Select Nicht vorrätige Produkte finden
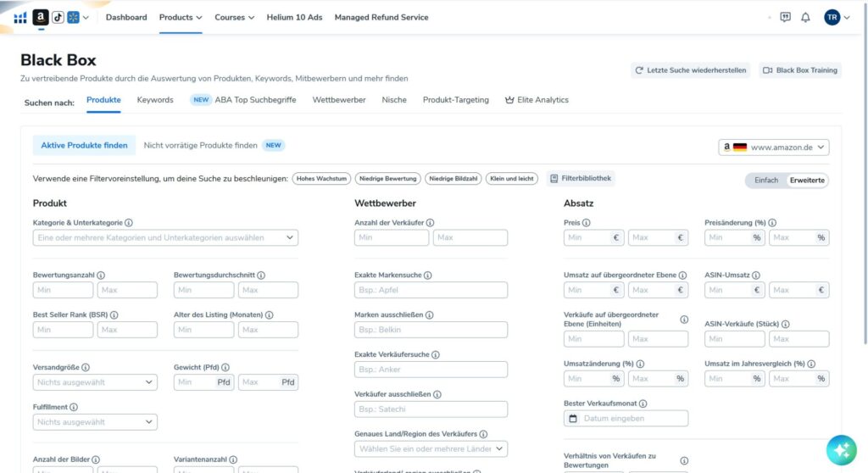The width and height of the screenshot is (868, 473). [x=200, y=145]
